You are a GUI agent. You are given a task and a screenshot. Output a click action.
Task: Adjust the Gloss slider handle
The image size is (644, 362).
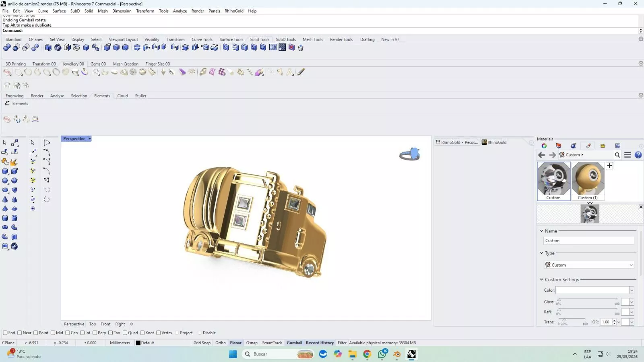coord(559,300)
